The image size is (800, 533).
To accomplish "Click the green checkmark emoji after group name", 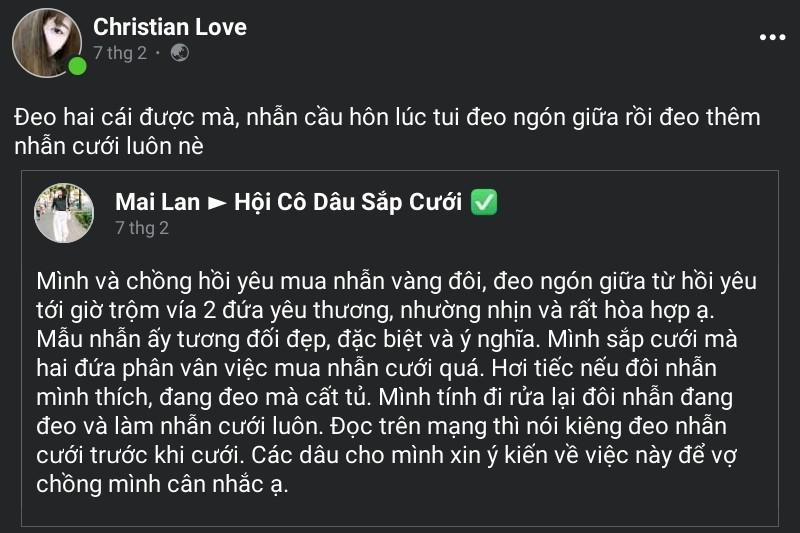I will [x=484, y=202].
